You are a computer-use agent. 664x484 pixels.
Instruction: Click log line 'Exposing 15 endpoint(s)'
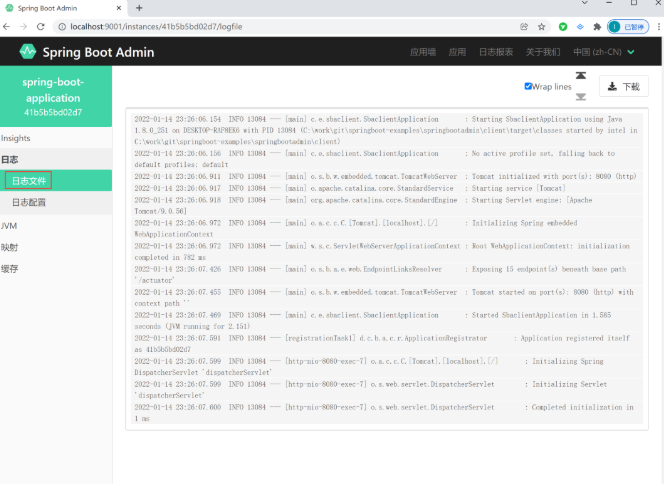pos(387,274)
